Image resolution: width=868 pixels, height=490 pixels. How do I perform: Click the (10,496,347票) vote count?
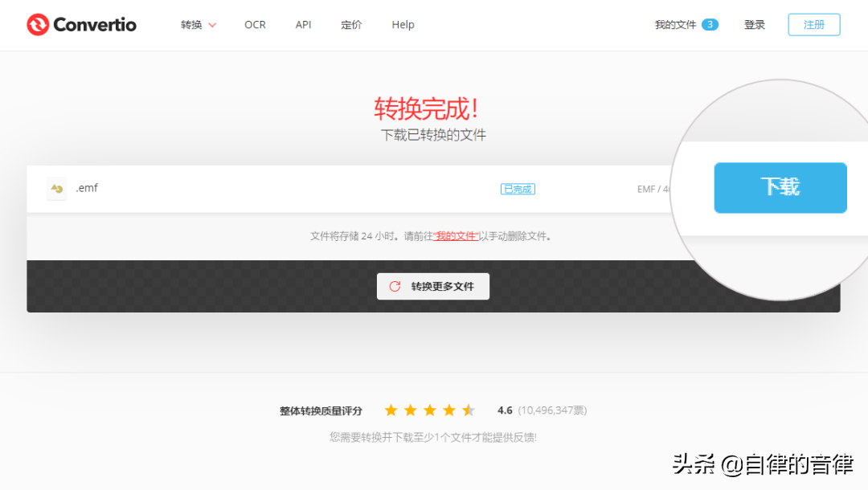(552, 410)
